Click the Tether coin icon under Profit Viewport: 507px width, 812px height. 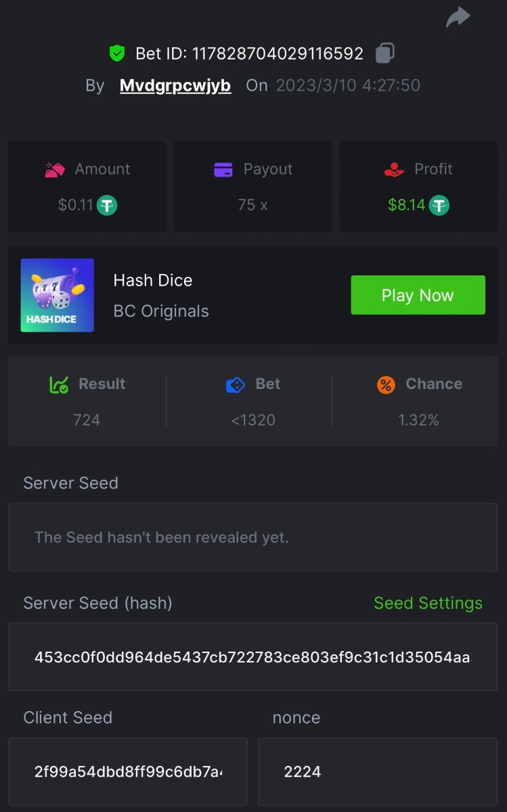pos(439,205)
